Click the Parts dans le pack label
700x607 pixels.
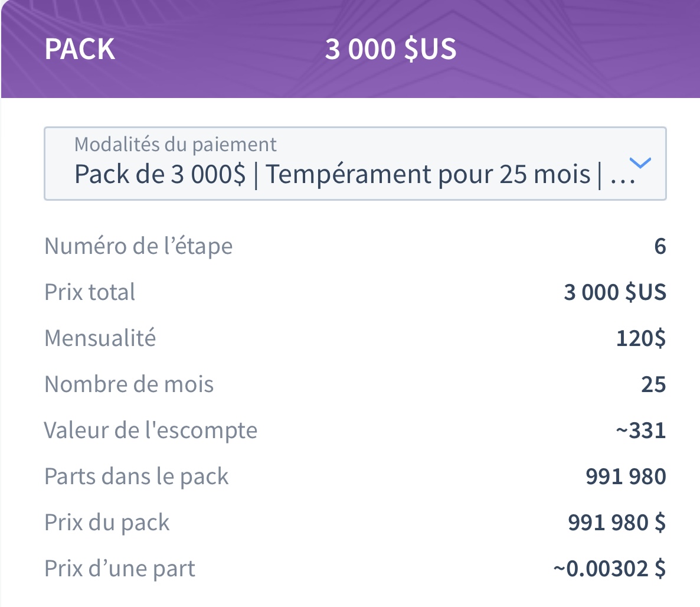click(136, 476)
